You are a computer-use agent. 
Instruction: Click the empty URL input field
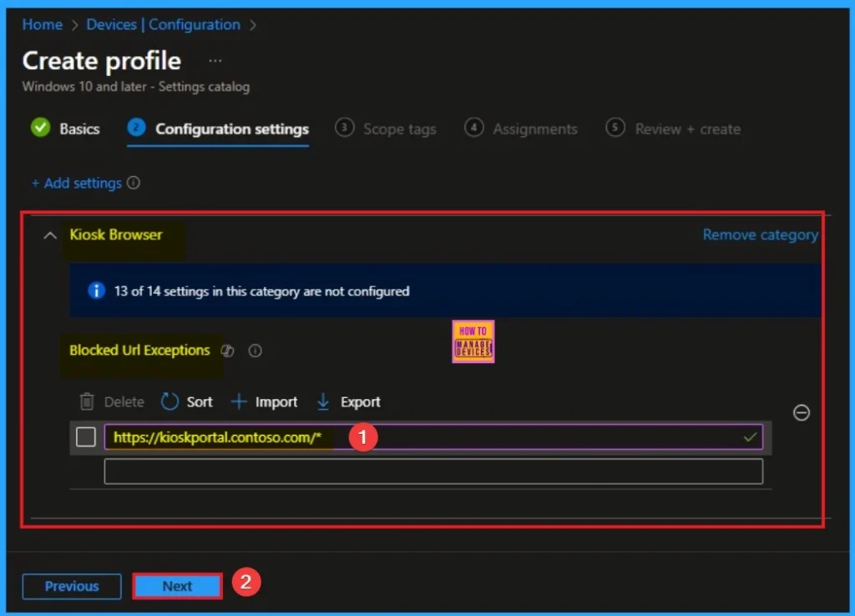[433, 472]
